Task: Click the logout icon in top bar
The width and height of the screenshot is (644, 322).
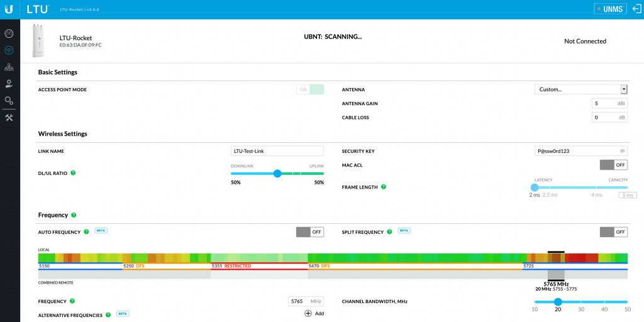Action: (636, 9)
